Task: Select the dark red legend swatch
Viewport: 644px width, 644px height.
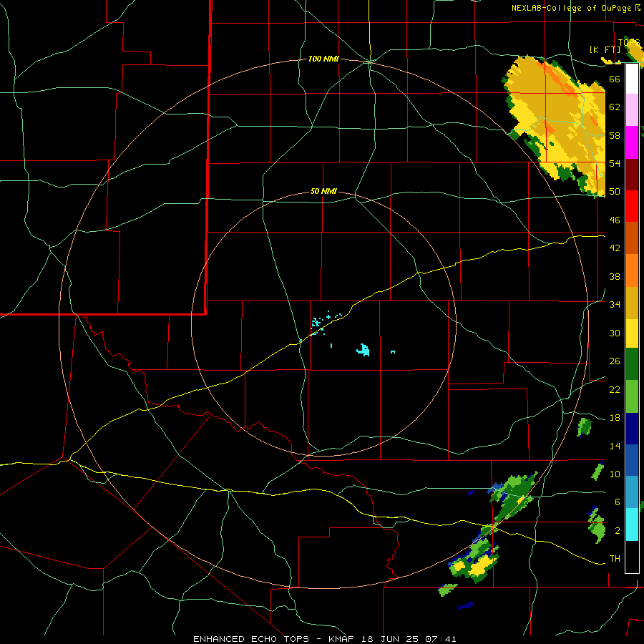Action: (x=632, y=175)
